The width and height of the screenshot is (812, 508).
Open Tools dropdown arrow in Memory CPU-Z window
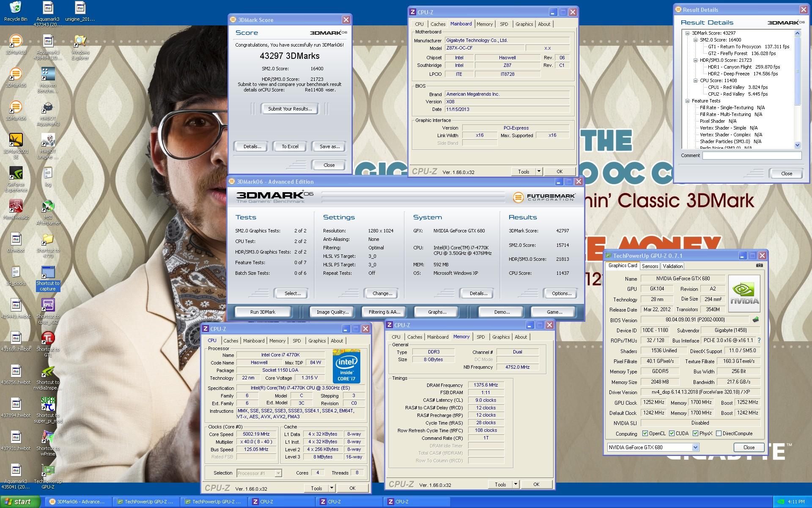pyautogui.click(x=516, y=484)
